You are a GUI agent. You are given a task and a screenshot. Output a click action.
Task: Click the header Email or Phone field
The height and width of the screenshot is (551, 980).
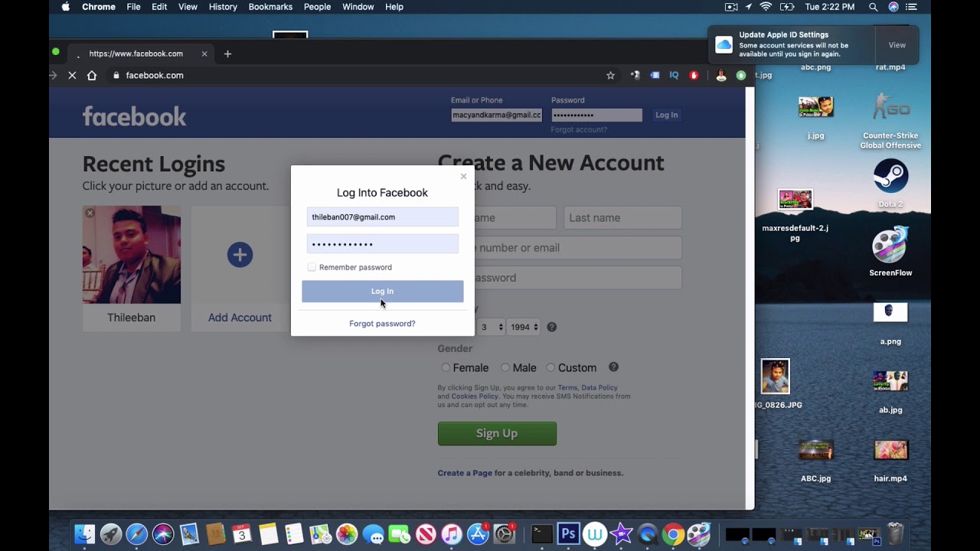(496, 115)
